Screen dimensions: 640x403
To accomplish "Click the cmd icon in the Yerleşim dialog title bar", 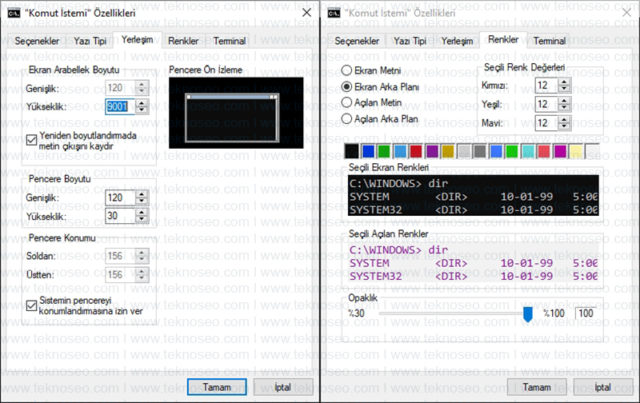I will (x=13, y=13).
